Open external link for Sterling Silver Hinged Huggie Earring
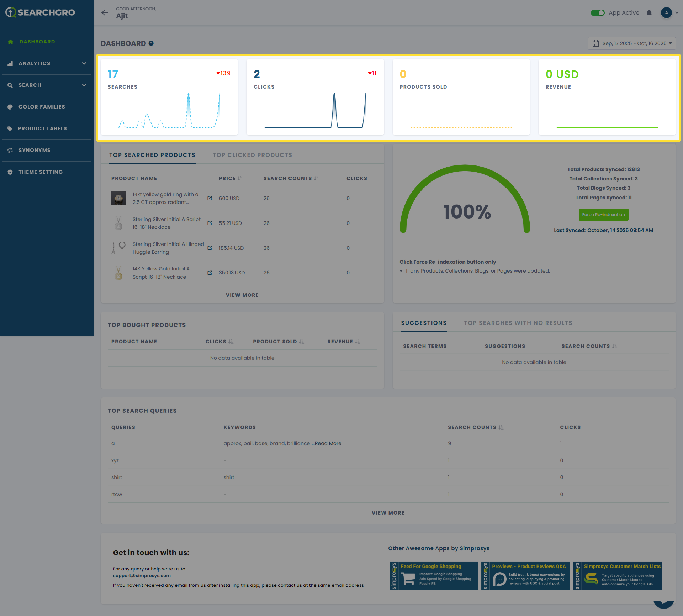The height and width of the screenshot is (616, 683). coord(210,248)
